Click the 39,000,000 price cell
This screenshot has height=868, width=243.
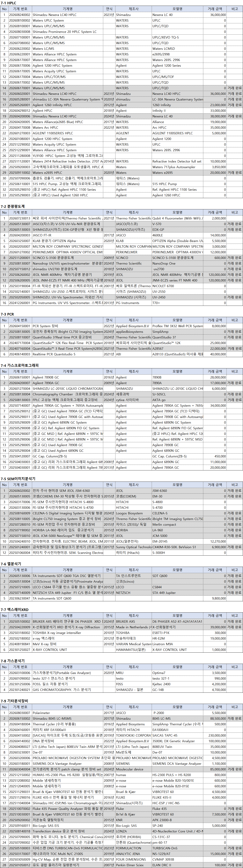[215, 627]
